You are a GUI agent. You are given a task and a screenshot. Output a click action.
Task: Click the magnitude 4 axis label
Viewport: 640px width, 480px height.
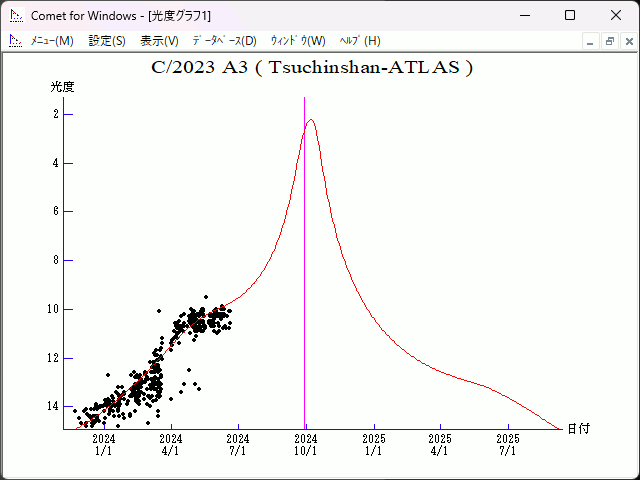point(56,163)
